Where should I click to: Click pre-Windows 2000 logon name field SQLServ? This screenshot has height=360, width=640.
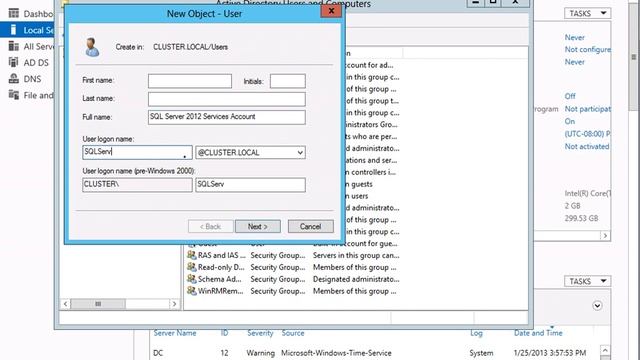click(250, 184)
